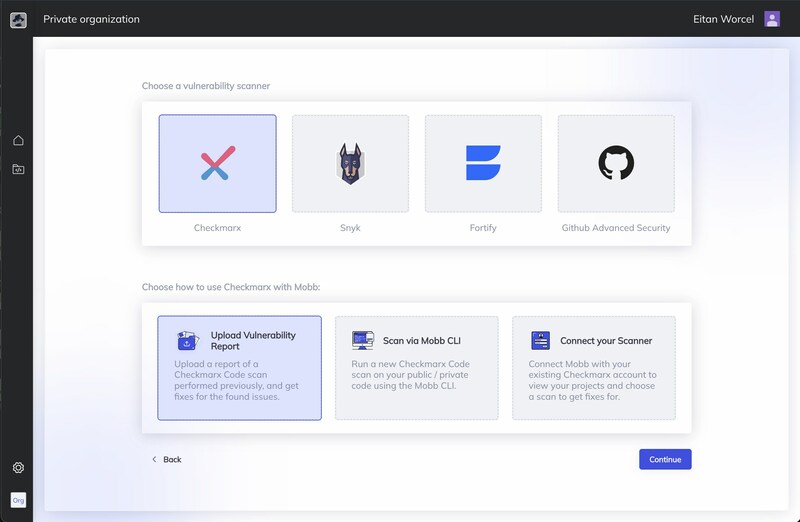Image resolution: width=800 pixels, height=522 pixels.
Task: Click 'Choose how to use Checkmarx with Mobb' heading
Action: [x=231, y=287]
